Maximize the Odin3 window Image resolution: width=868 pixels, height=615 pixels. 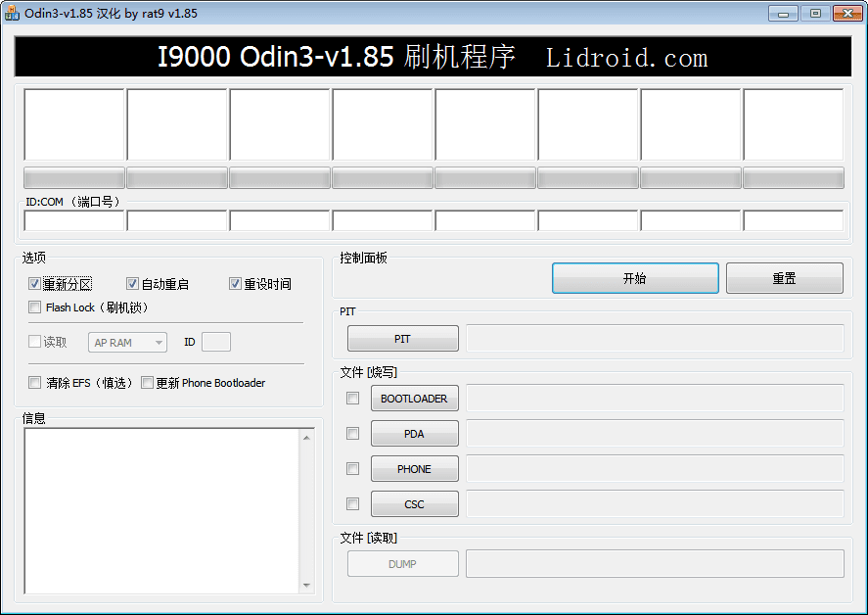tap(815, 14)
